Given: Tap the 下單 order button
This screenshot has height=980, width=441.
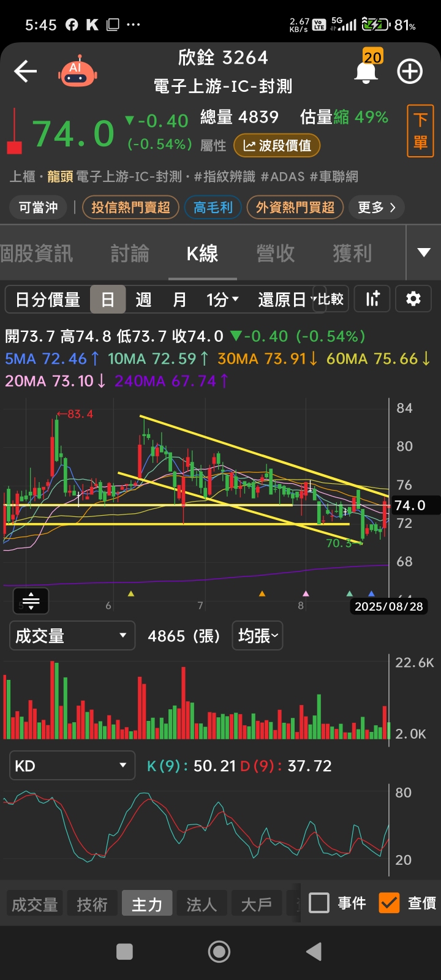Looking at the screenshot, I should pyautogui.click(x=420, y=131).
